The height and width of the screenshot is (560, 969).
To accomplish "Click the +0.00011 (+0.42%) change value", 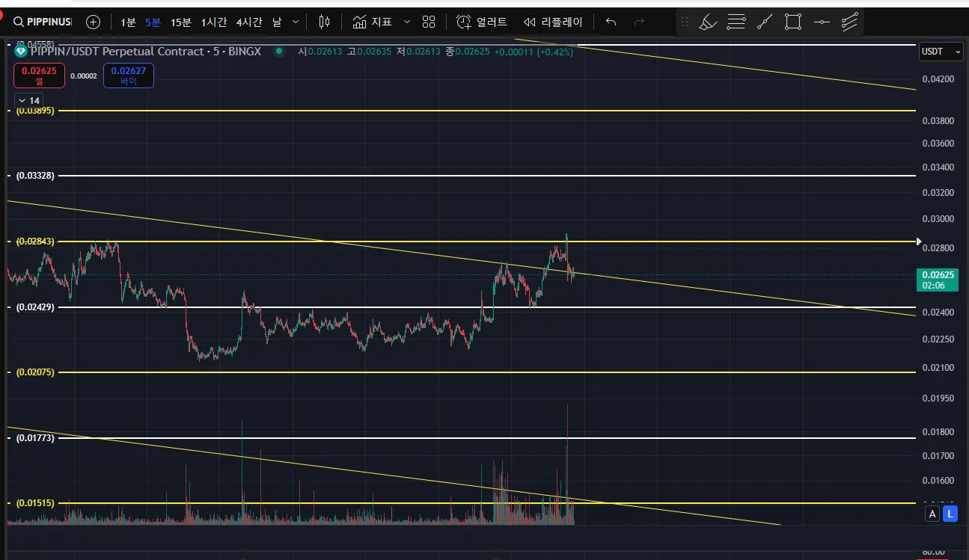I will [534, 52].
